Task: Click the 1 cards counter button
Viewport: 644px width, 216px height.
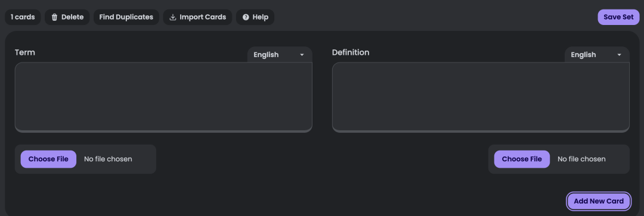Action: pyautogui.click(x=23, y=17)
